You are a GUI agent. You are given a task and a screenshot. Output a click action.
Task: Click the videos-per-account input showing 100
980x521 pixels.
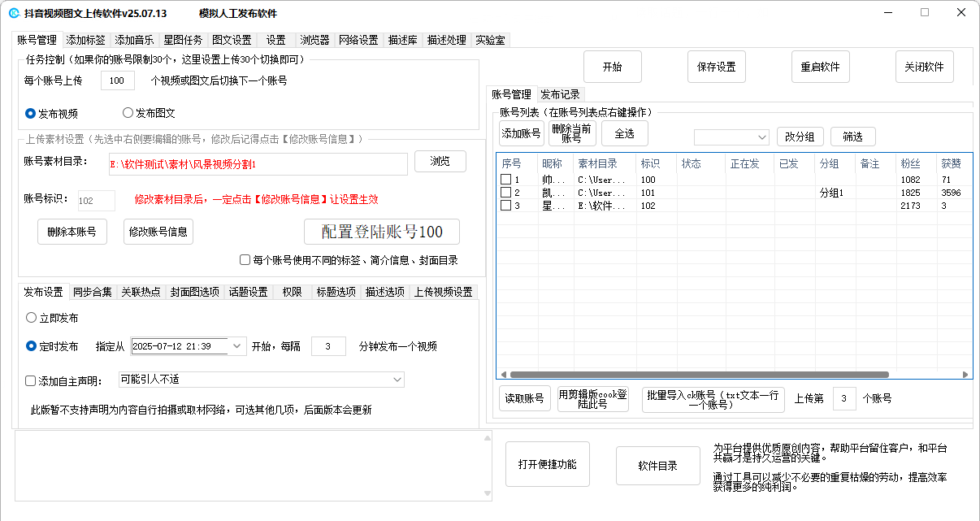coord(118,80)
